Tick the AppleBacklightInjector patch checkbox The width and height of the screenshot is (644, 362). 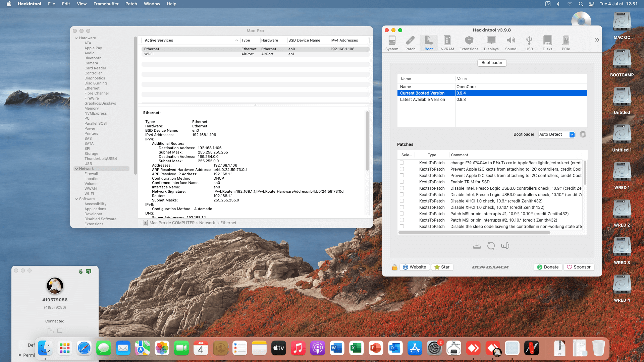tap(401, 163)
